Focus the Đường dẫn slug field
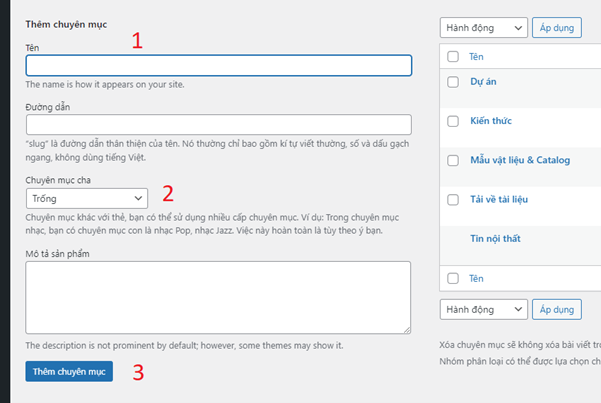Image resolution: width=601 pixels, height=403 pixels. point(219,125)
